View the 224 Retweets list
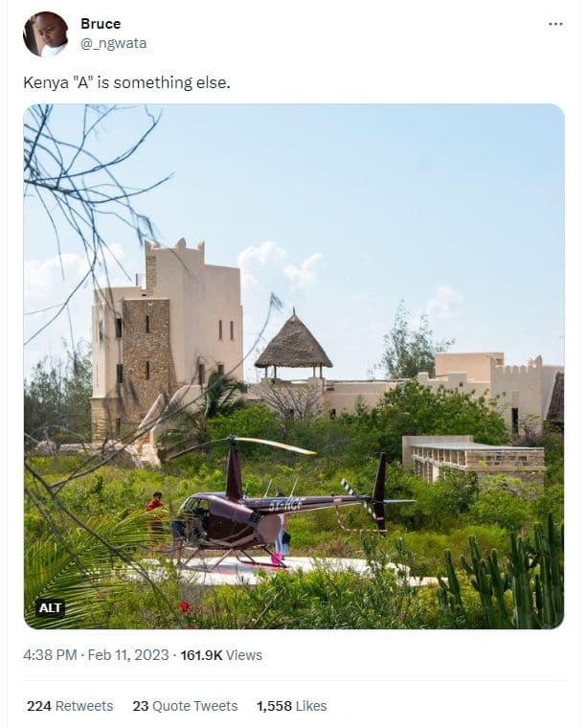The image size is (586, 728). [70, 706]
